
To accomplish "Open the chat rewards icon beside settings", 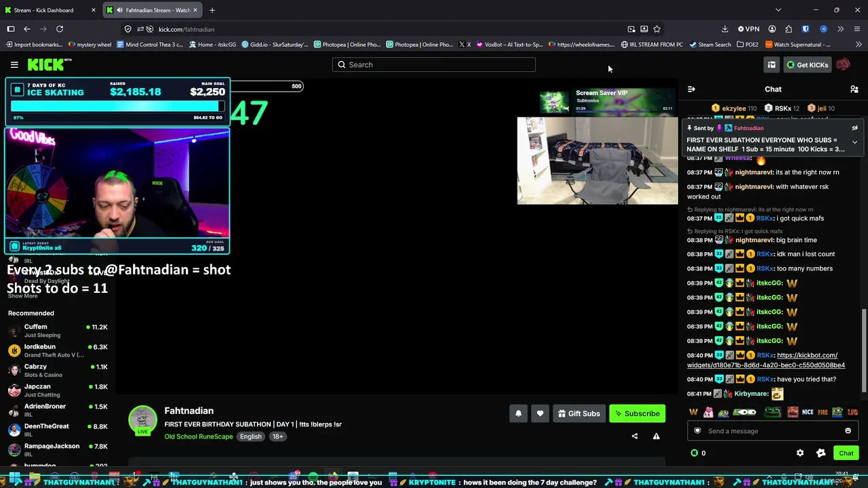I will (821, 453).
